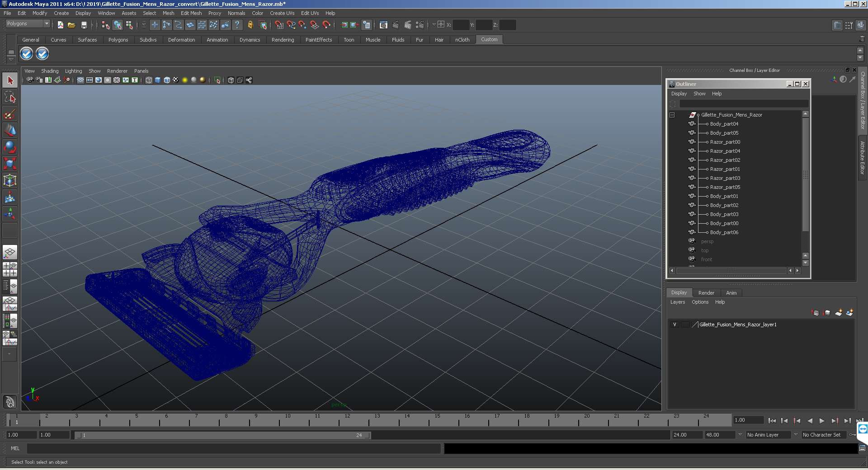Collapse Gillette_Fusion_Mens_Razor group in Outliner
Image resolution: width=868 pixels, height=470 pixels.
tap(672, 115)
